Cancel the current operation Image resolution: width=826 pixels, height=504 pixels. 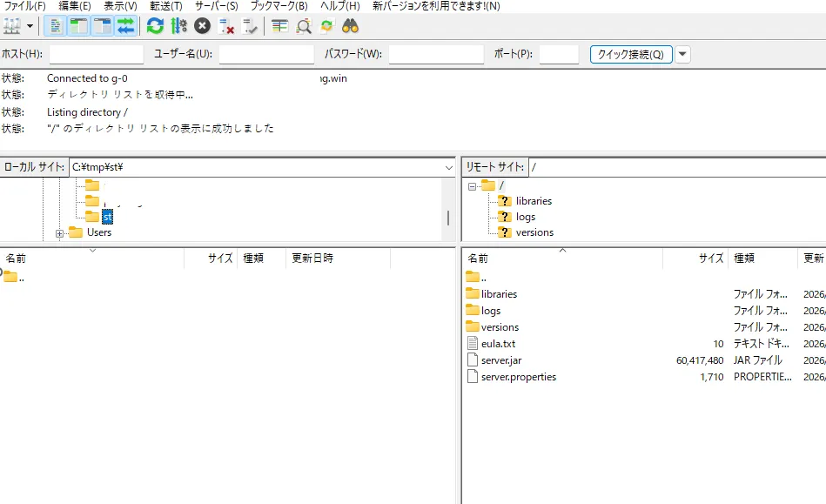(x=202, y=26)
